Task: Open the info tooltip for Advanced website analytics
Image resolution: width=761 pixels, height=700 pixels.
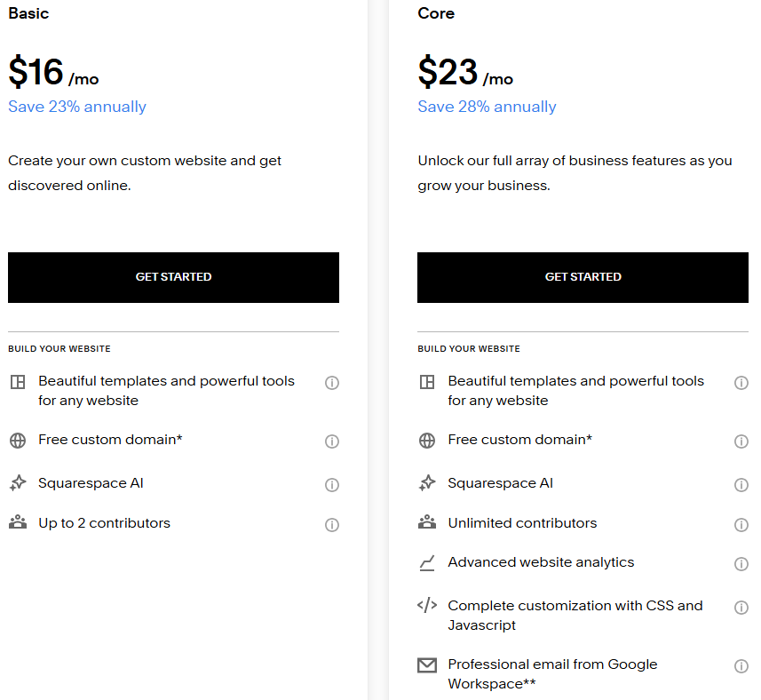Action: (741, 563)
